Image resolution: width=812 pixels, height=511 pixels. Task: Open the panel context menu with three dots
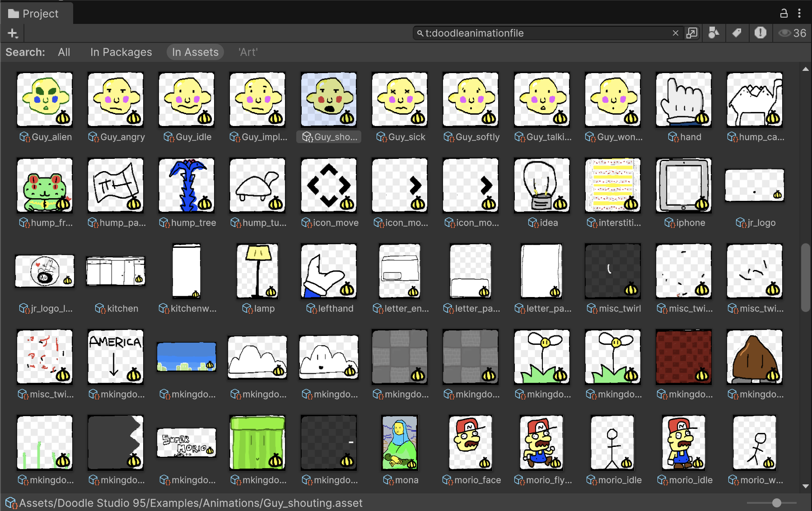(x=800, y=13)
